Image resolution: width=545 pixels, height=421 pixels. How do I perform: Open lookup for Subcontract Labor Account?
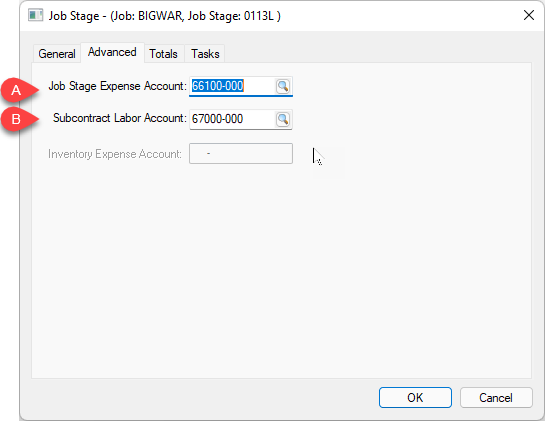pos(283,119)
